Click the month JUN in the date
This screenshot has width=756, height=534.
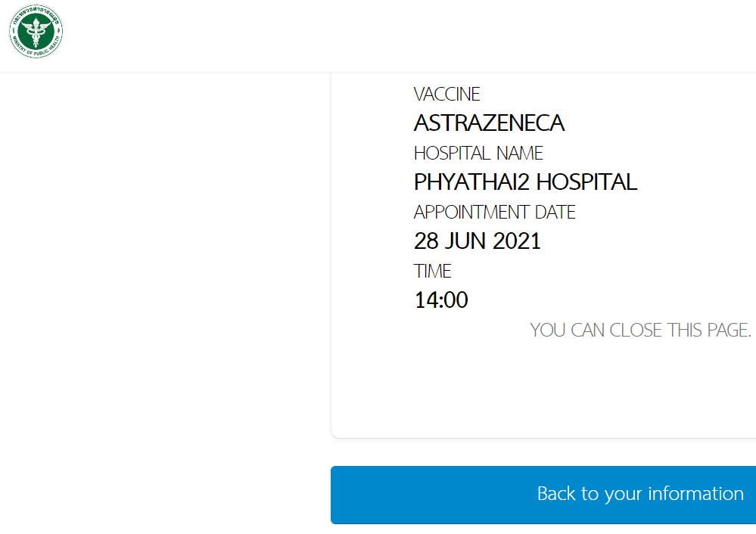[465, 241]
